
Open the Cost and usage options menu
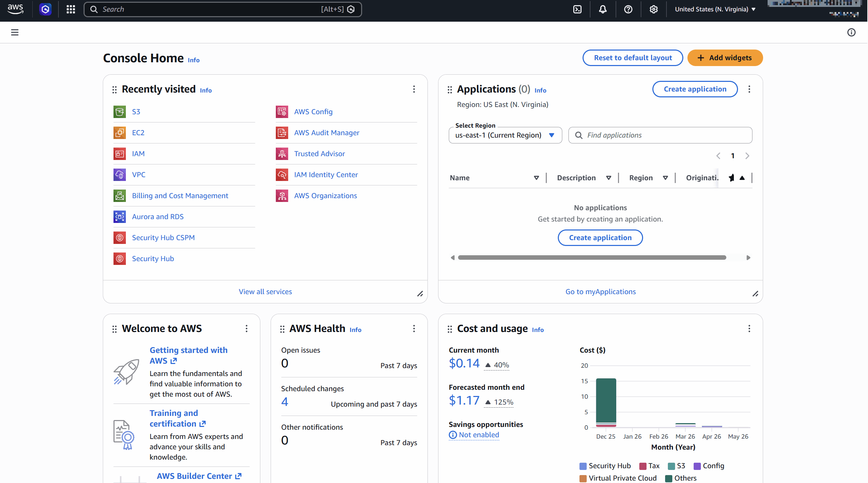coord(749,329)
